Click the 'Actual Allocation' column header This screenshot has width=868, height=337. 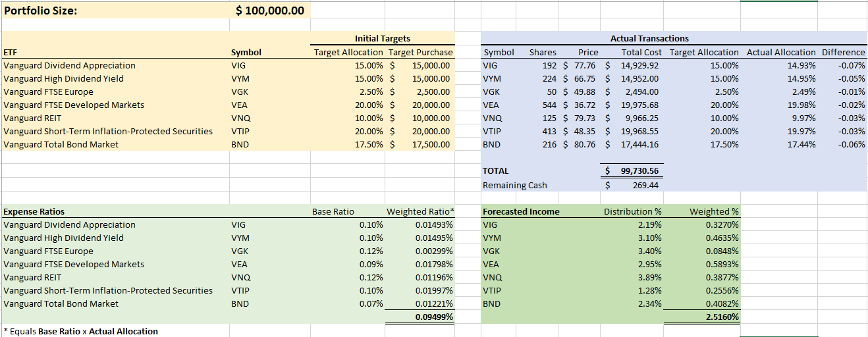tap(780, 52)
